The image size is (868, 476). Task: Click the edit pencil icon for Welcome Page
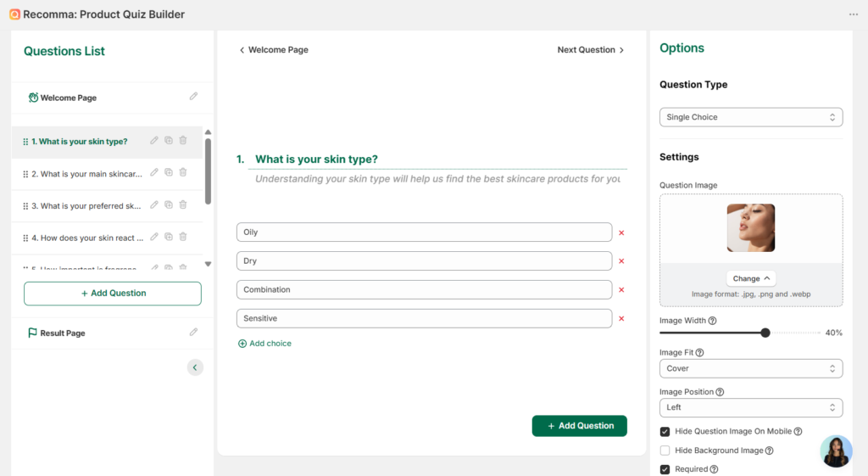click(x=193, y=97)
